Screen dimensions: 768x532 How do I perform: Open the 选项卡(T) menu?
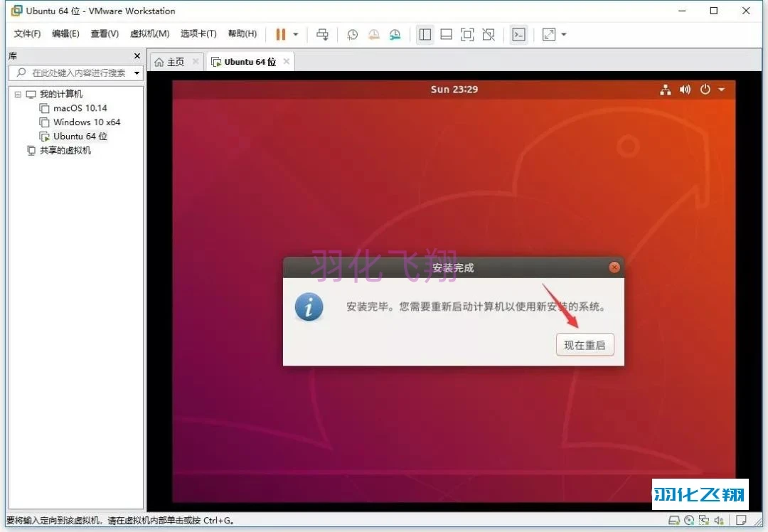tap(198, 33)
